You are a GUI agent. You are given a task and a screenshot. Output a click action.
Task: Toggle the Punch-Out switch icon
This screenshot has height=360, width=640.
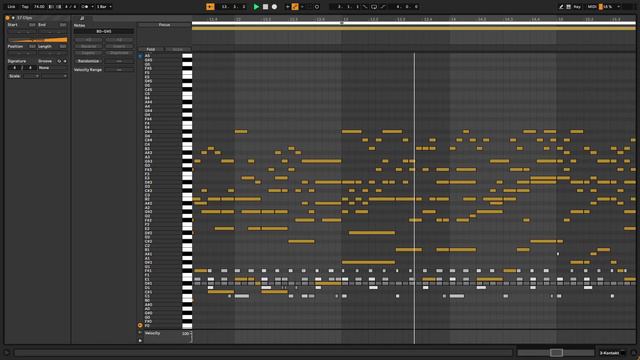(383, 7)
